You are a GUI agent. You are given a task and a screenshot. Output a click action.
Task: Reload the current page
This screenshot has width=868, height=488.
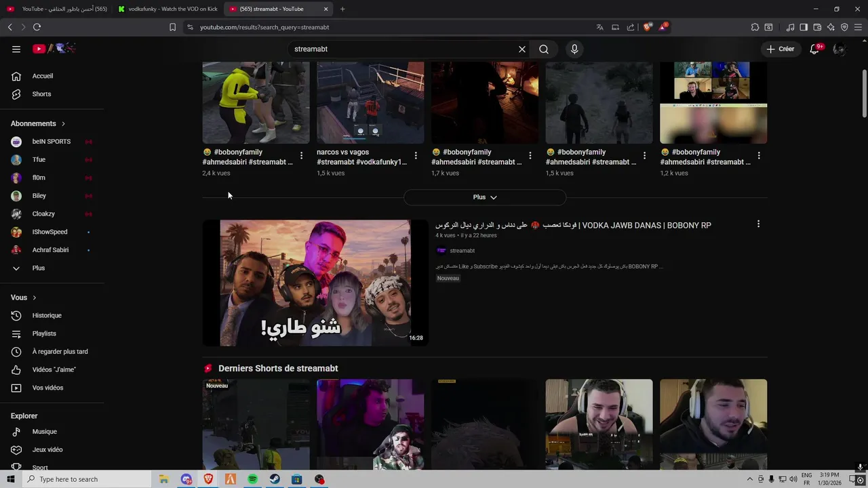[37, 27]
